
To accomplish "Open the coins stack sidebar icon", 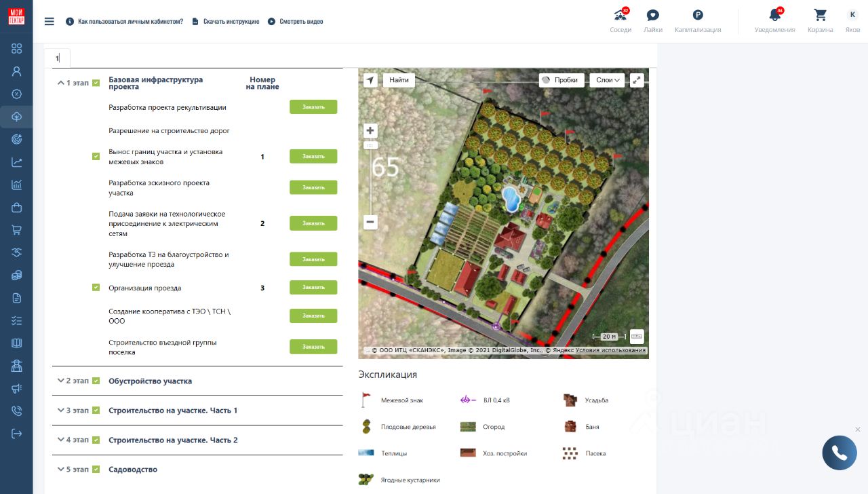I will (17, 275).
